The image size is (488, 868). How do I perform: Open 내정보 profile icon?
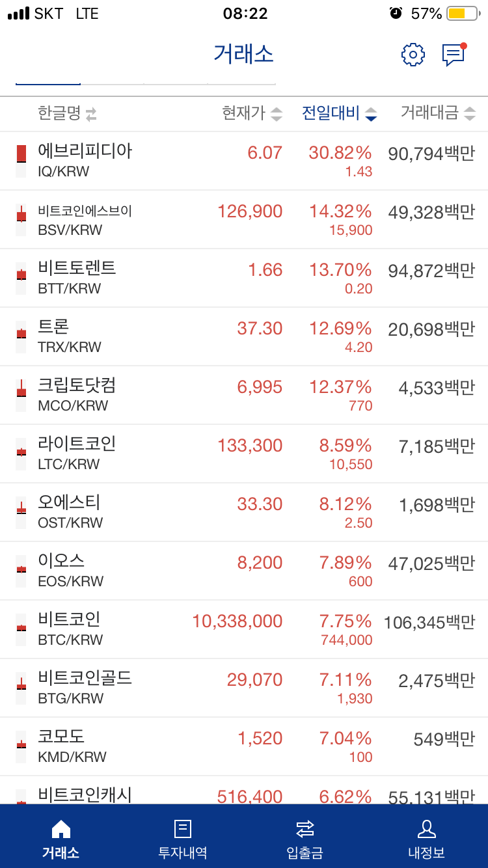[427, 828]
